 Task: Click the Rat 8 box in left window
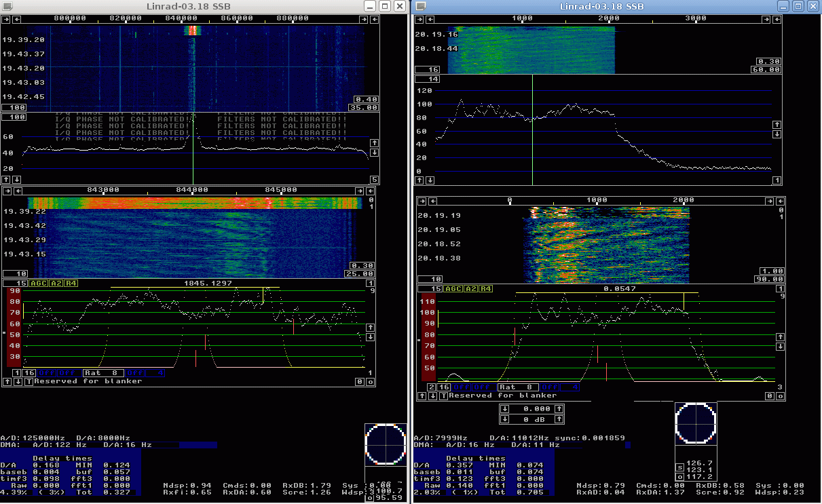pyautogui.click(x=104, y=372)
